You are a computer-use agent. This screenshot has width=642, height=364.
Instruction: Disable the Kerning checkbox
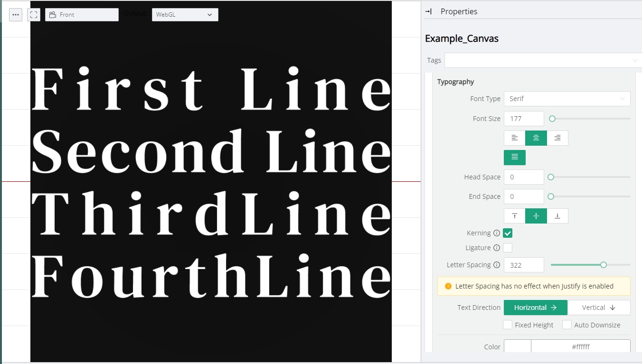(508, 233)
